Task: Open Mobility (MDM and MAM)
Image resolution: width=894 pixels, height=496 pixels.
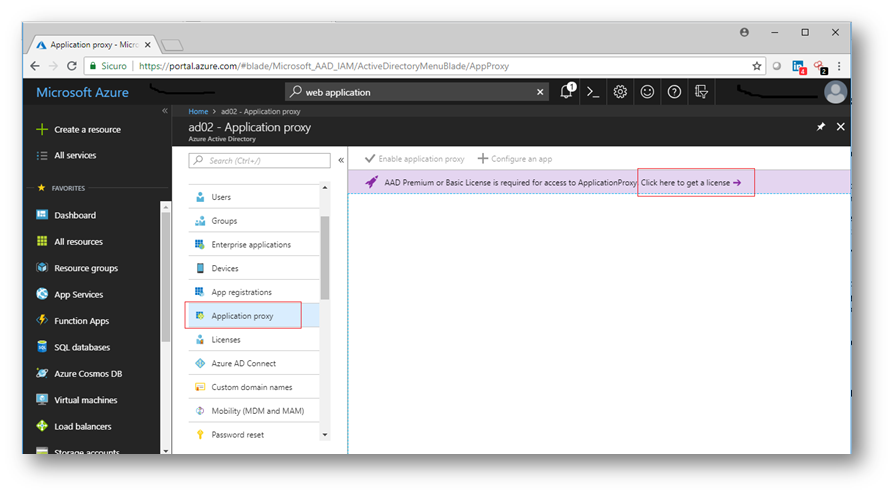Action: (x=254, y=410)
